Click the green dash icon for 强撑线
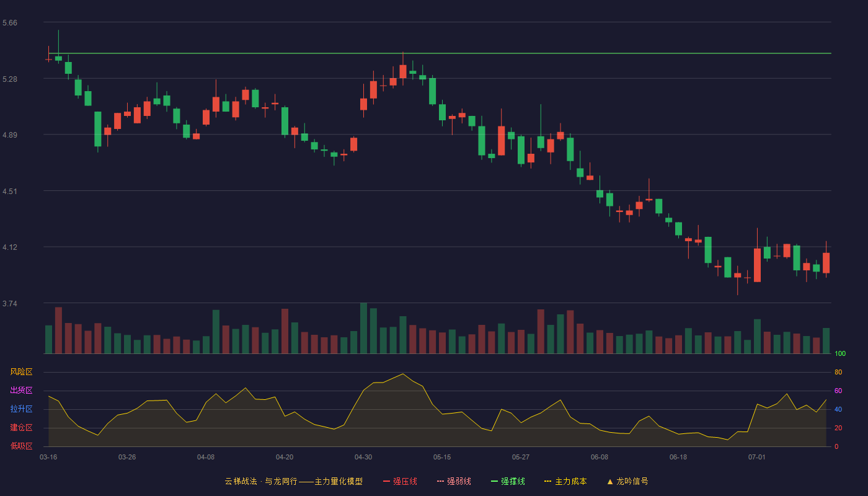The width and height of the screenshot is (868, 496). tap(494, 481)
